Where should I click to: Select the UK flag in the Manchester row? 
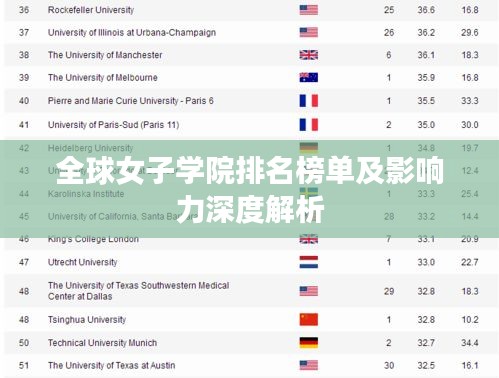[x=308, y=55]
